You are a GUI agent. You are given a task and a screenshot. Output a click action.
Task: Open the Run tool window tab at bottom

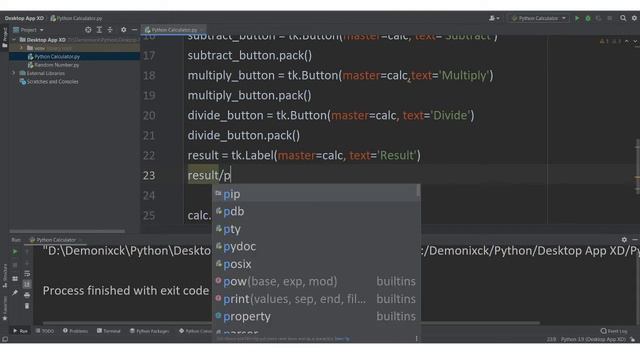(20, 331)
